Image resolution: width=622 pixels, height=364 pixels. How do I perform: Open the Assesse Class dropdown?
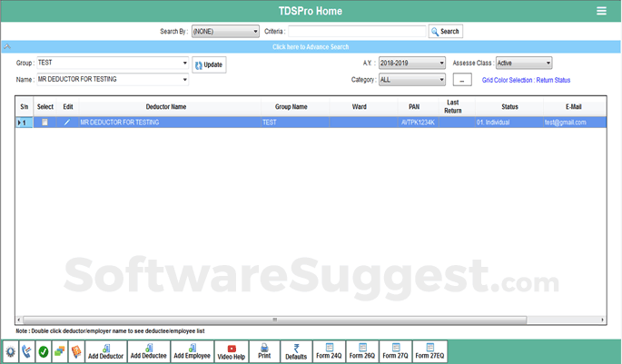[x=524, y=63]
